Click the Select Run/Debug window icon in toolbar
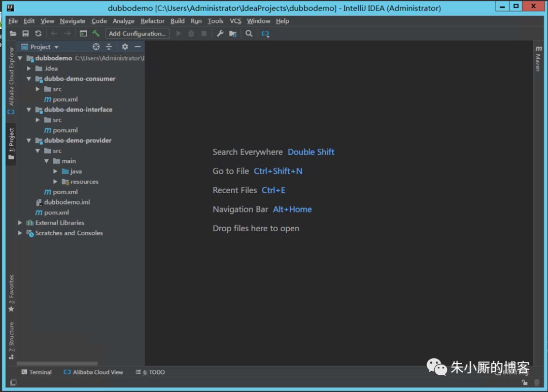This screenshot has height=392, width=548. (x=83, y=33)
